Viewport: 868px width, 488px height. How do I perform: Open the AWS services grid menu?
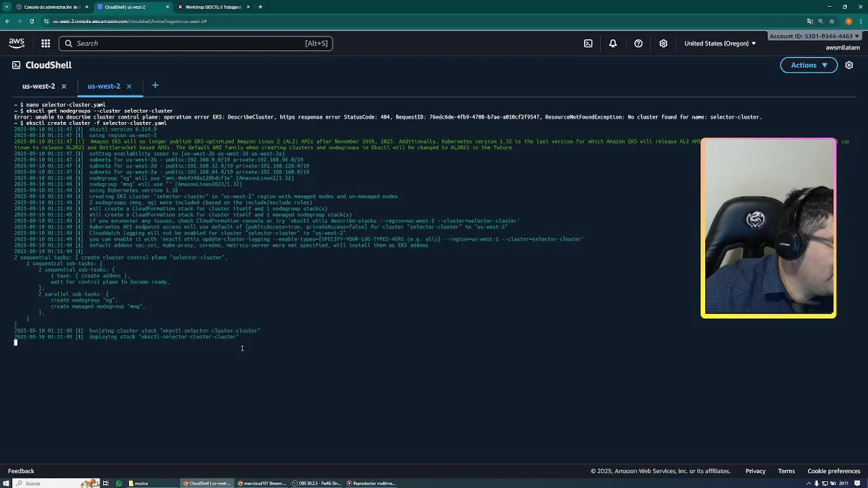pos(45,43)
